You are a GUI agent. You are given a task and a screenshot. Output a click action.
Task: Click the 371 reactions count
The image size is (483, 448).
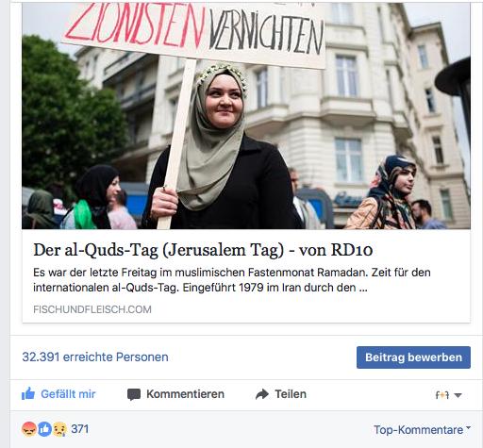pos(80,429)
